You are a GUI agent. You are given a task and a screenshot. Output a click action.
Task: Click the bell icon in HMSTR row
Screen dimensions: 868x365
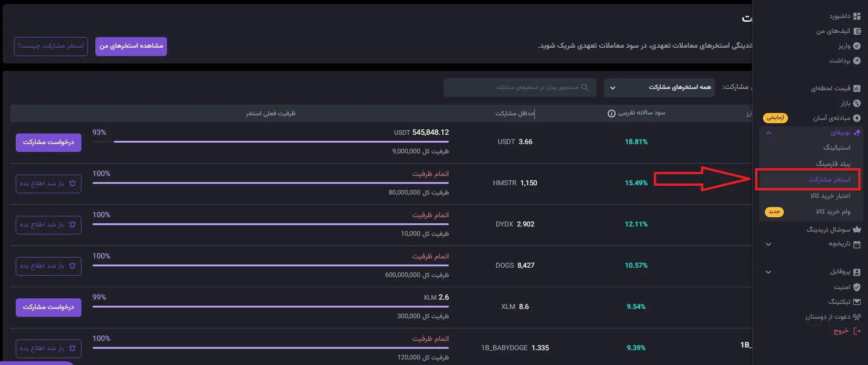[72, 183]
